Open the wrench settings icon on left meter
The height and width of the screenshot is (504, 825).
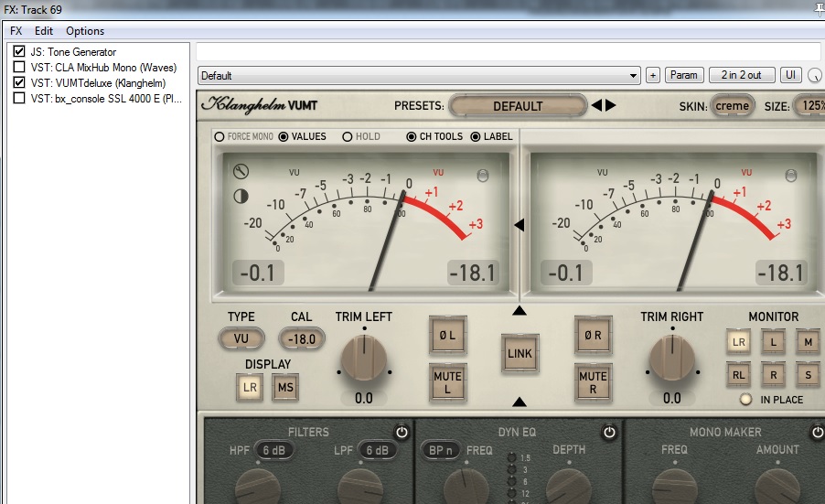241,172
